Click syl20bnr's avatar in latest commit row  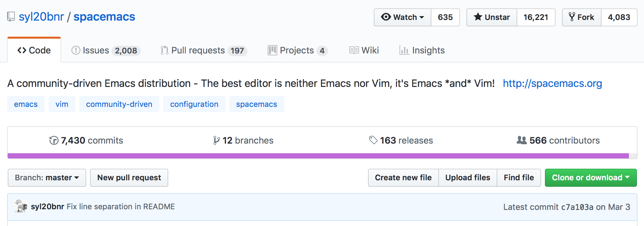(21, 206)
